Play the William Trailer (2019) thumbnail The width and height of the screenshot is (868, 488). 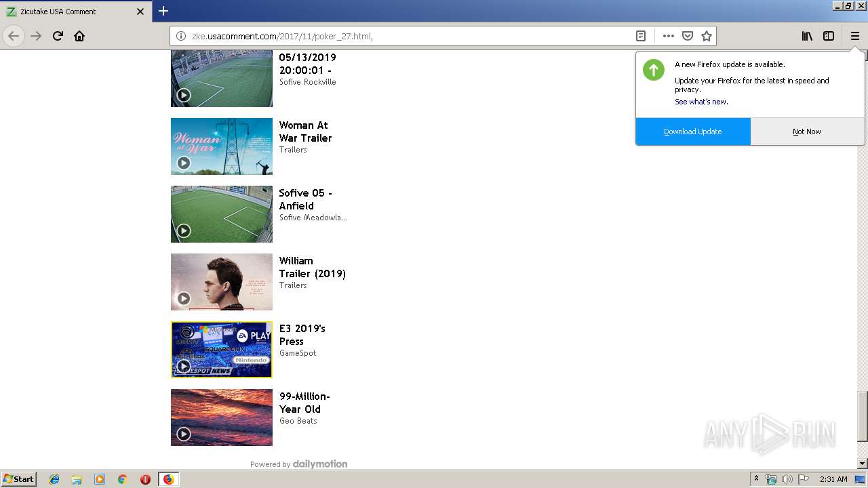pyautogui.click(x=222, y=282)
